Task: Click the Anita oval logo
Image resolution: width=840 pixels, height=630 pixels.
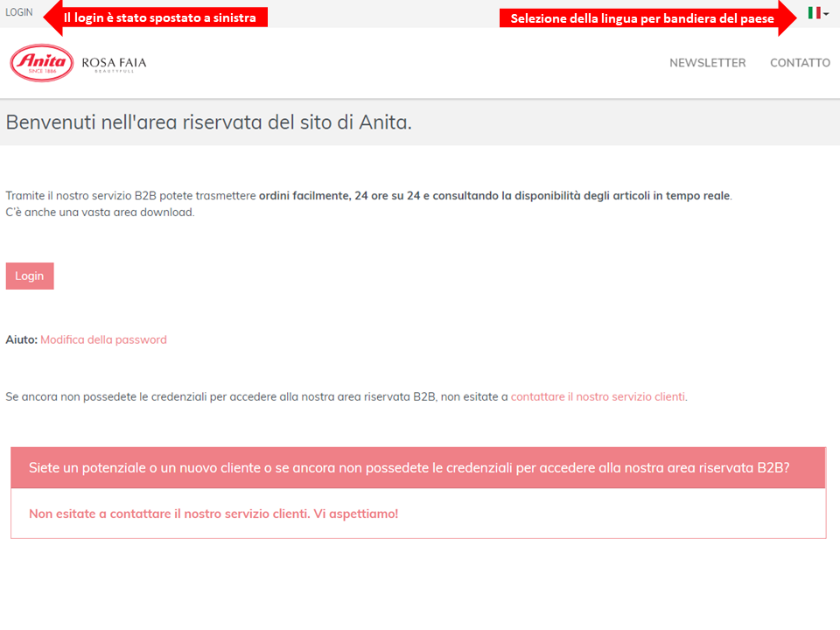Action: coord(42,63)
